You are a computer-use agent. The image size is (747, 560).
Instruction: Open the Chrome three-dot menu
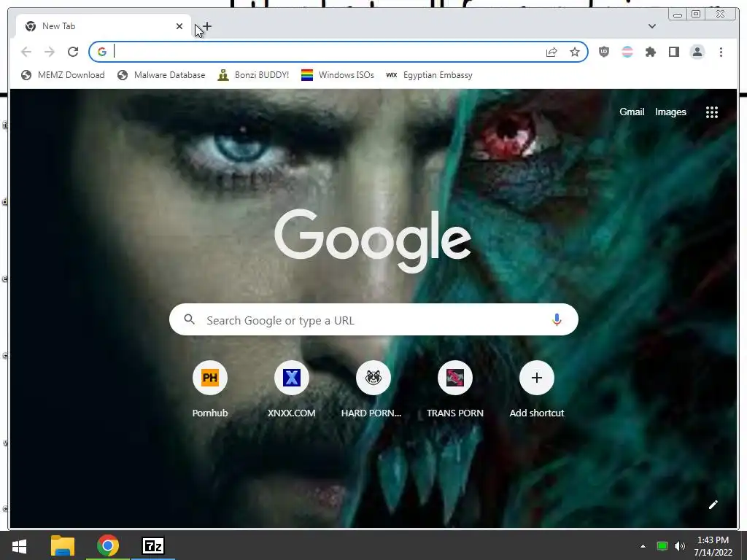[x=721, y=52]
